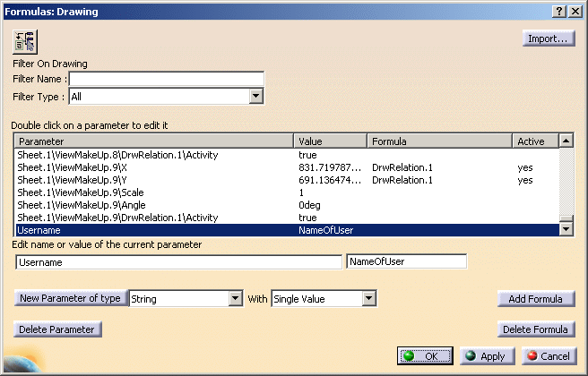Click the Formula column header
588x376 pixels.
439,141
